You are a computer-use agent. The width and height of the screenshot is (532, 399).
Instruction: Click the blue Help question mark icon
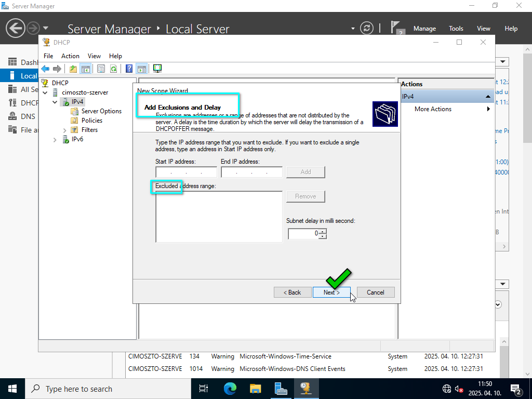(129, 69)
